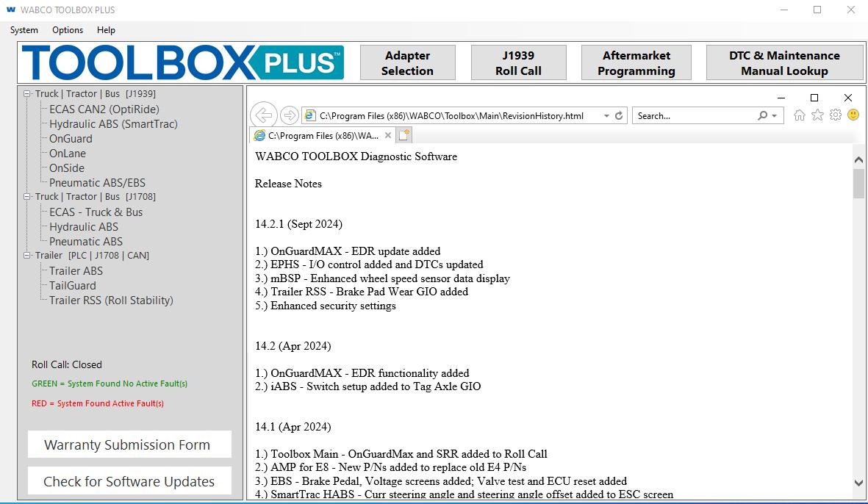868x504 pixels.
Task: Click the WABCO Toolbox Plus logo
Action: pos(184,62)
